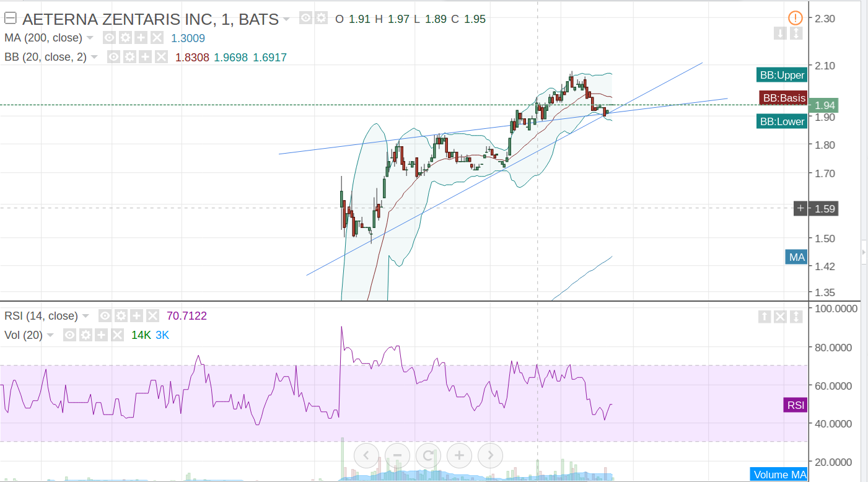The height and width of the screenshot is (482, 868).
Task: Remove the MA (200, close) indicator
Action: click(x=157, y=38)
